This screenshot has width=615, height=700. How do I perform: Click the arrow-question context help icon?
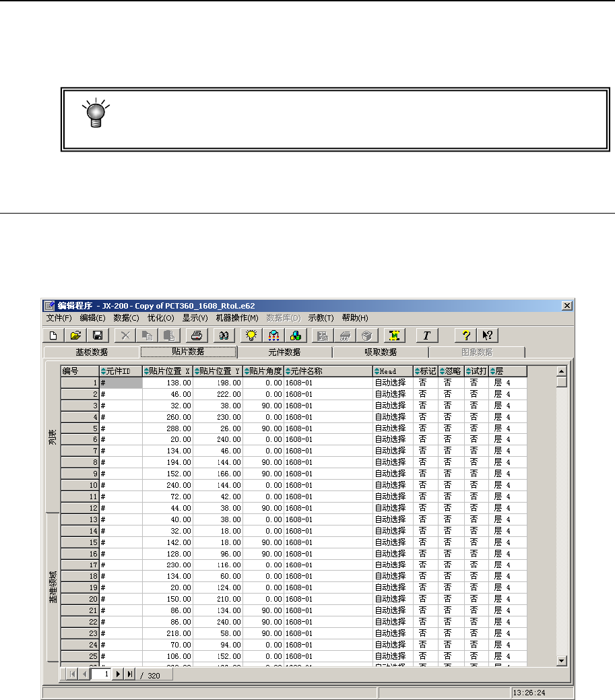[488, 336]
